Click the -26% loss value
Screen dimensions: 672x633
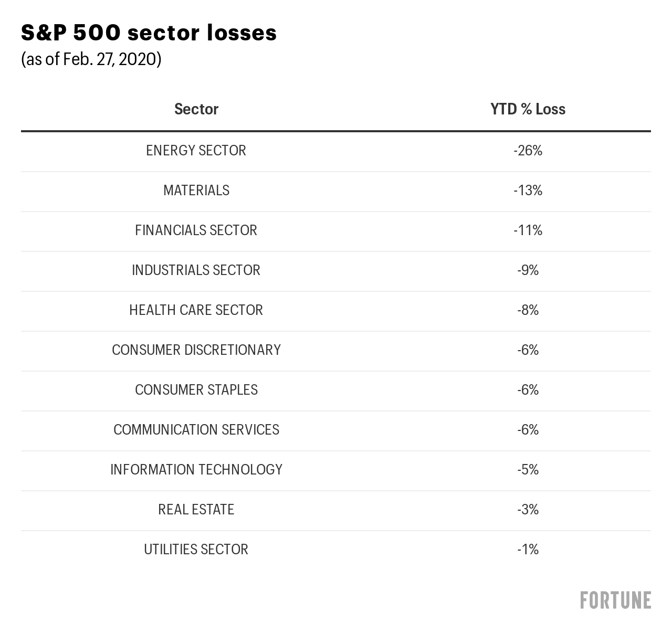coord(528,151)
